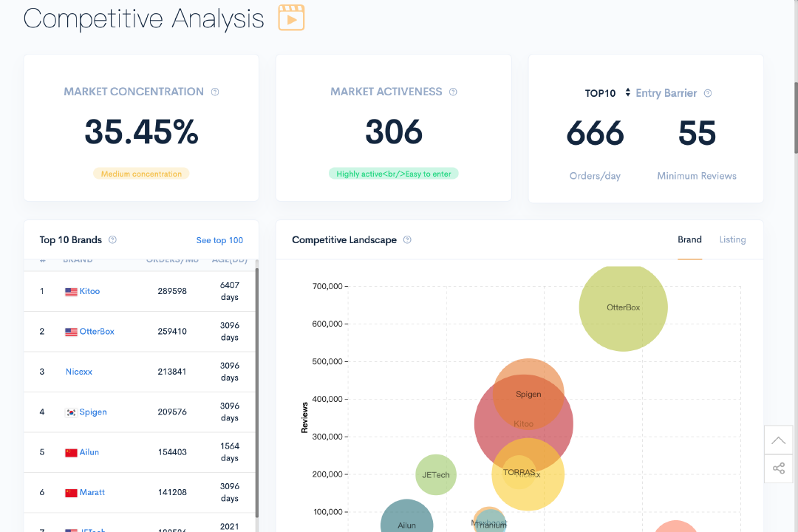Open the Nicexx brand link
Image resolution: width=798 pixels, height=532 pixels.
pyautogui.click(x=79, y=372)
